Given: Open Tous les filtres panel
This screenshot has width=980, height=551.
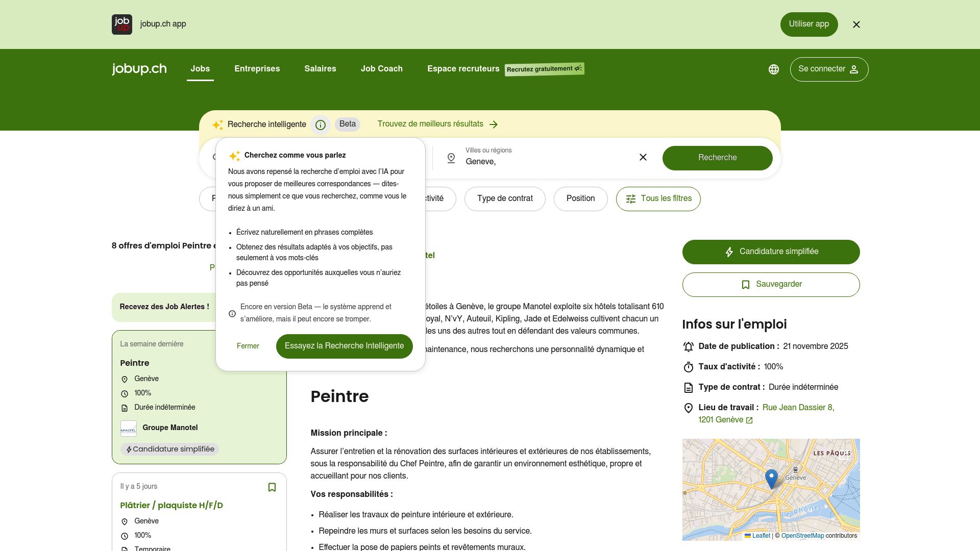Looking at the screenshot, I should pos(658,198).
